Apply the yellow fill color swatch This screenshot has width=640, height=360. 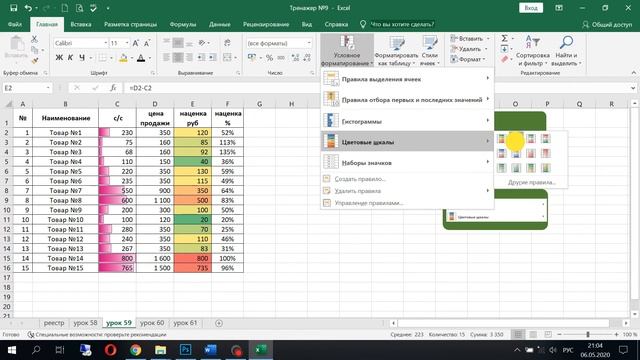[123, 58]
